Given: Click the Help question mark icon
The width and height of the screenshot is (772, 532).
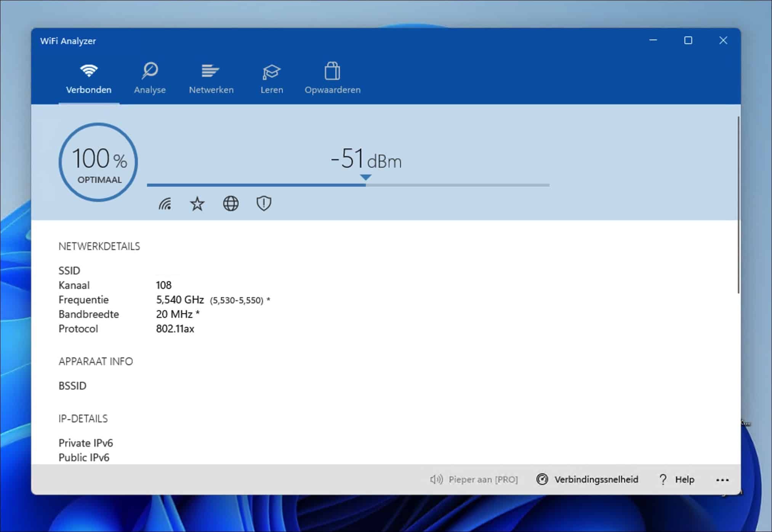Looking at the screenshot, I should (x=663, y=479).
